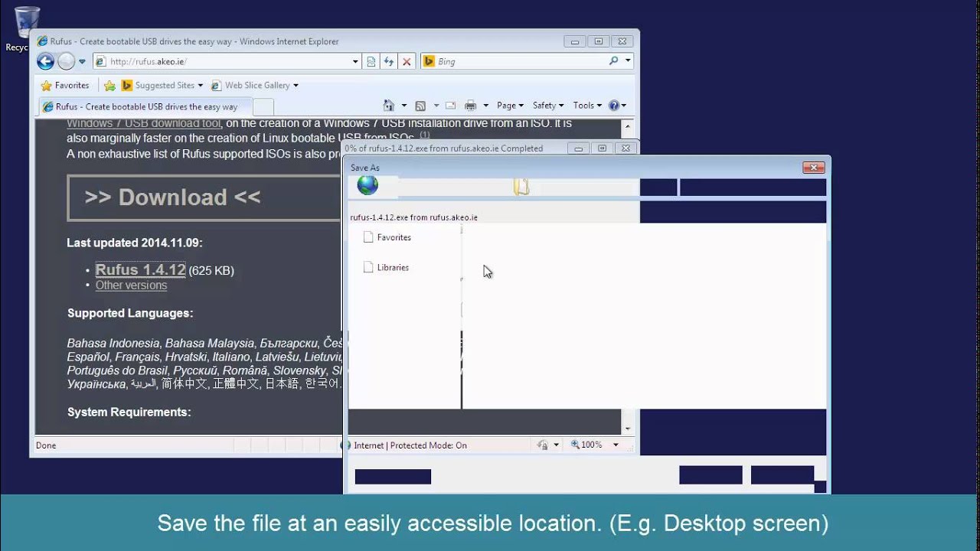Image resolution: width=980 pixels, height=551 pixels.
Task: Click the Home icon in command bar
Action: 389,106
